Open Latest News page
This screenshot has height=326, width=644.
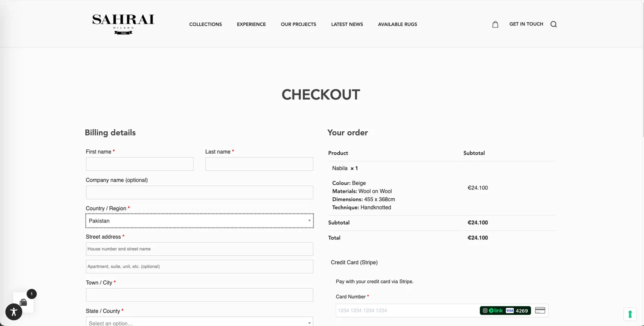pyautogui.click(x=347, y=24)
